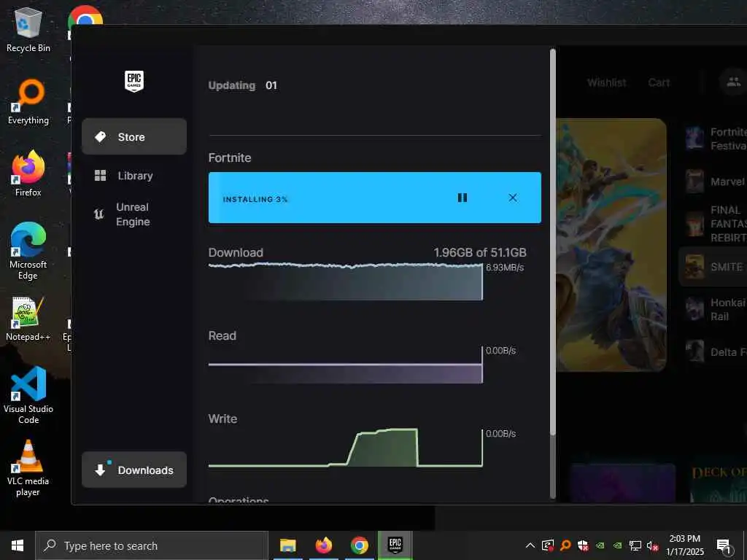Image resolution: width=747 pixels, height=560 pixels.
Task: Open the friends icon in store header
Action: pyautogui.click(x=733, y=82)
